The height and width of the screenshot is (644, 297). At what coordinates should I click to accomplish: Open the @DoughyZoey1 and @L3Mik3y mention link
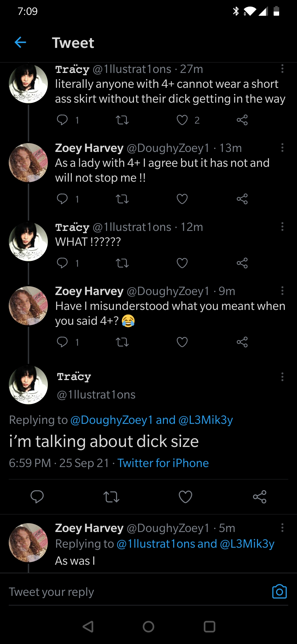152,420
